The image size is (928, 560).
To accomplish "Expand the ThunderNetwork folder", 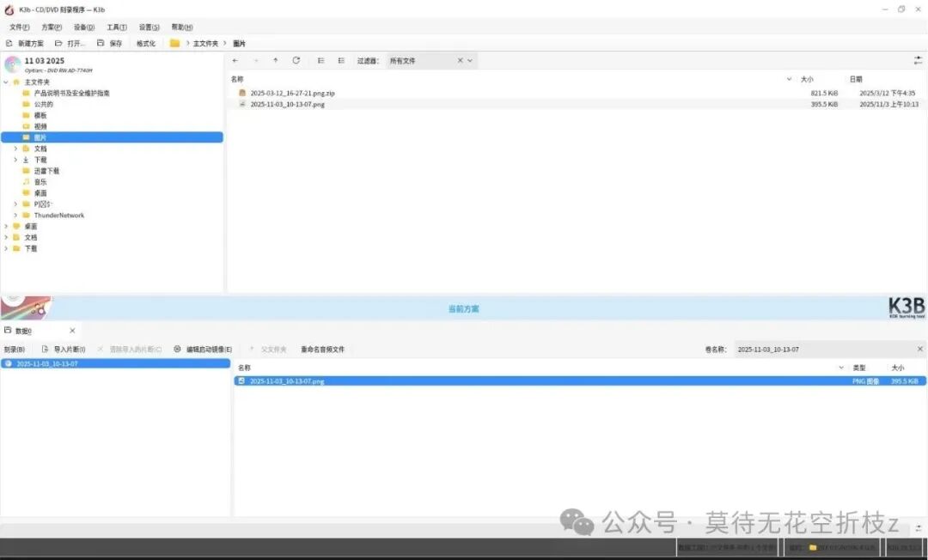I will point(15,216).
